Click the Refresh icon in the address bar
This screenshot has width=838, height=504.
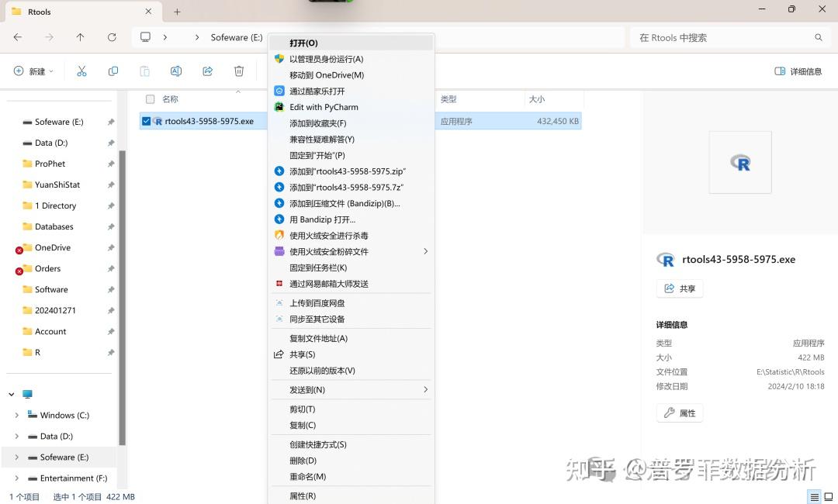pos(112,36)
